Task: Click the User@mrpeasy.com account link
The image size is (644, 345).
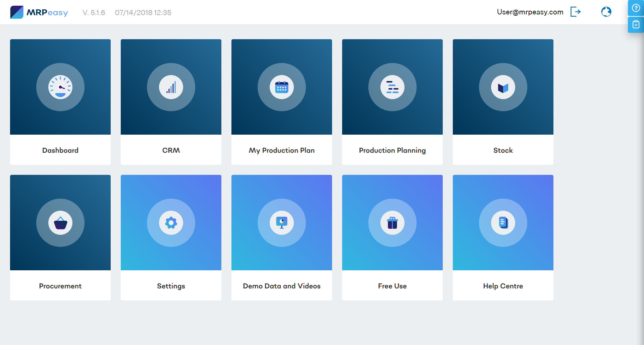Action: click(530, 12)
